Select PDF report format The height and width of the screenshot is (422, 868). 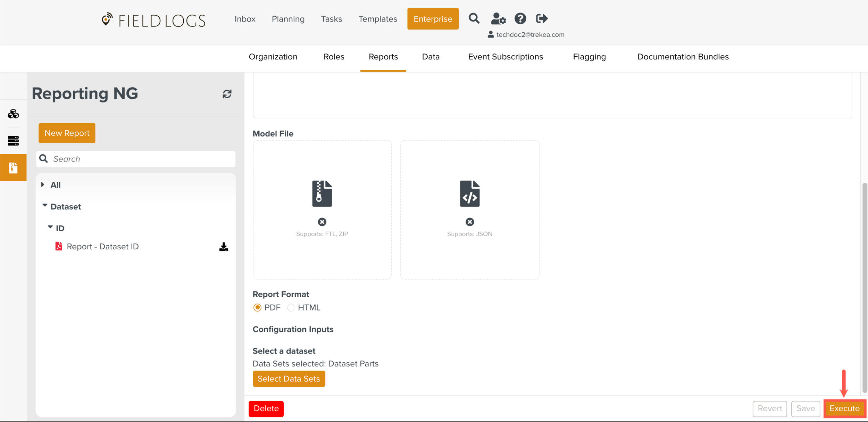pyautogui.click(x=257, y=308)
